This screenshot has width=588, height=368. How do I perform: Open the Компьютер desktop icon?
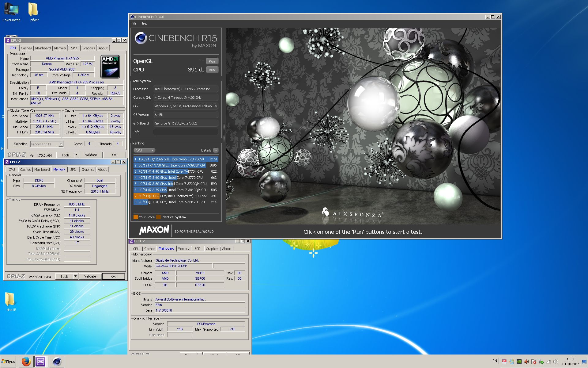(11, 12)
